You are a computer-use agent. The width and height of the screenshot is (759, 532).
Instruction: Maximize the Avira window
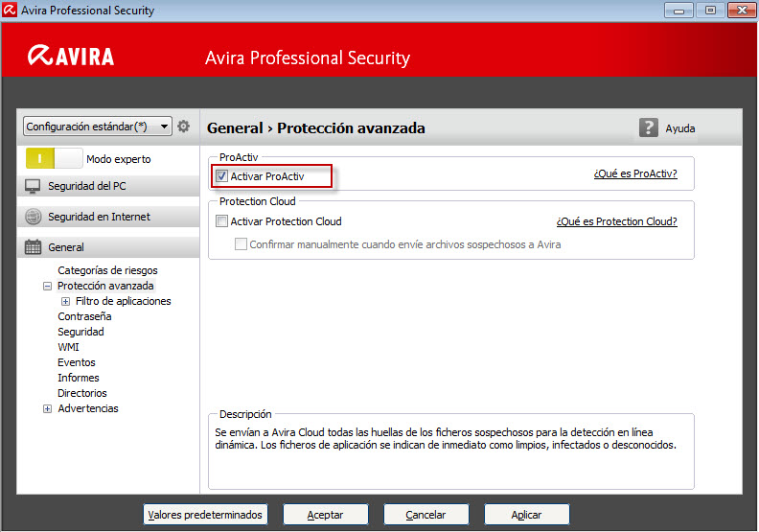710,11
